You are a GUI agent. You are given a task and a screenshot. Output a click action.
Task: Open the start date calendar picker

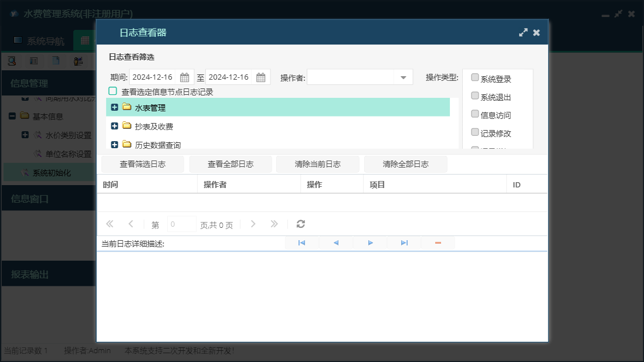click(x=185, y=77)
